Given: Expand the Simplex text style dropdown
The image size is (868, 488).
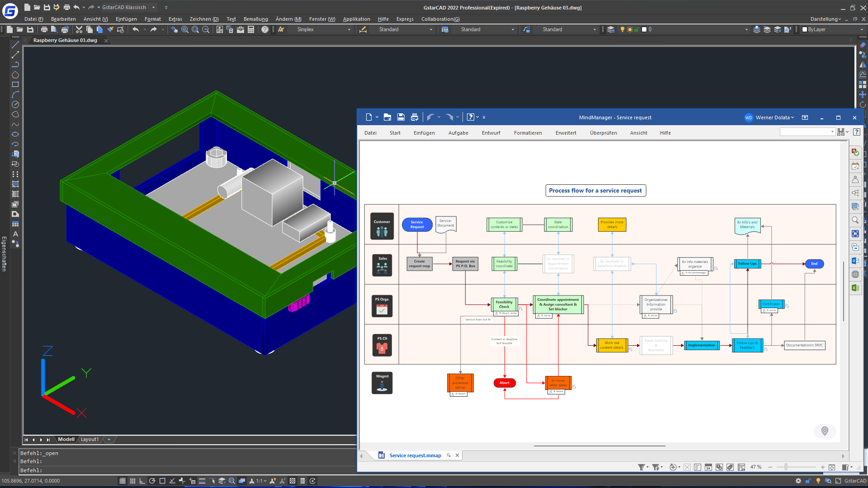Looking at the screenshot, I should [349, 29].
